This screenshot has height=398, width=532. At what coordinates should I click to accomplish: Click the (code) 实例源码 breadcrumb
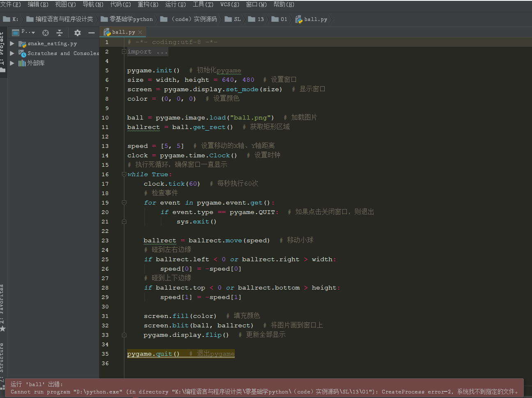(189, 19)
